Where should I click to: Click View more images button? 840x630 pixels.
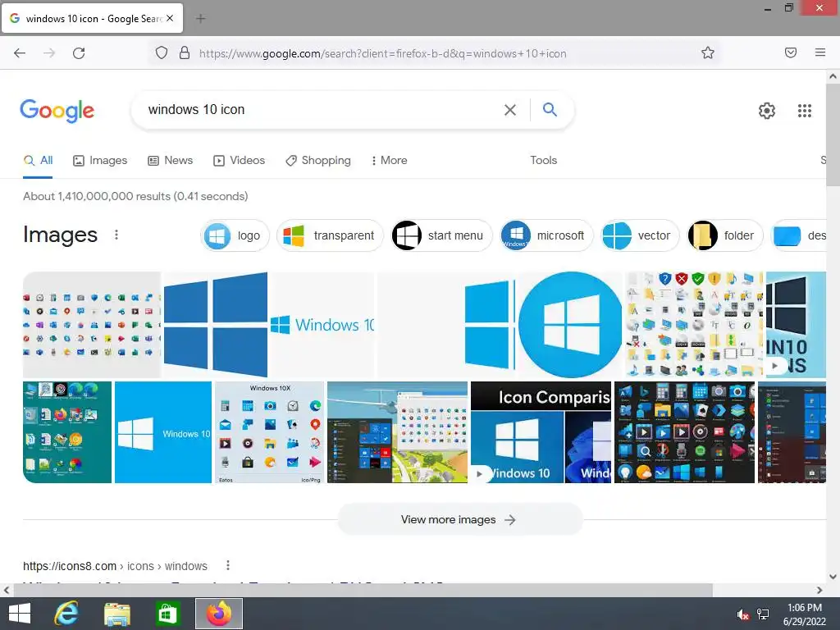459,519
